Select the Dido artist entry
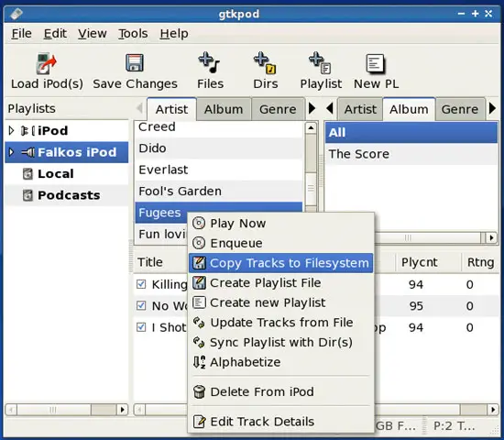Image resolution: width=504 pixels, height=440 pixels. (219, 148)
